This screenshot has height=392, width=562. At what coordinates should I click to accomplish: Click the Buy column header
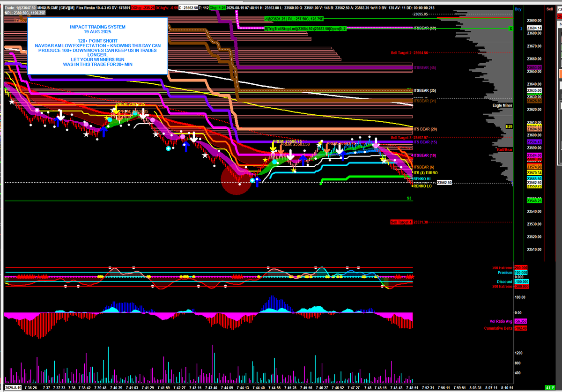click(518, 9)
